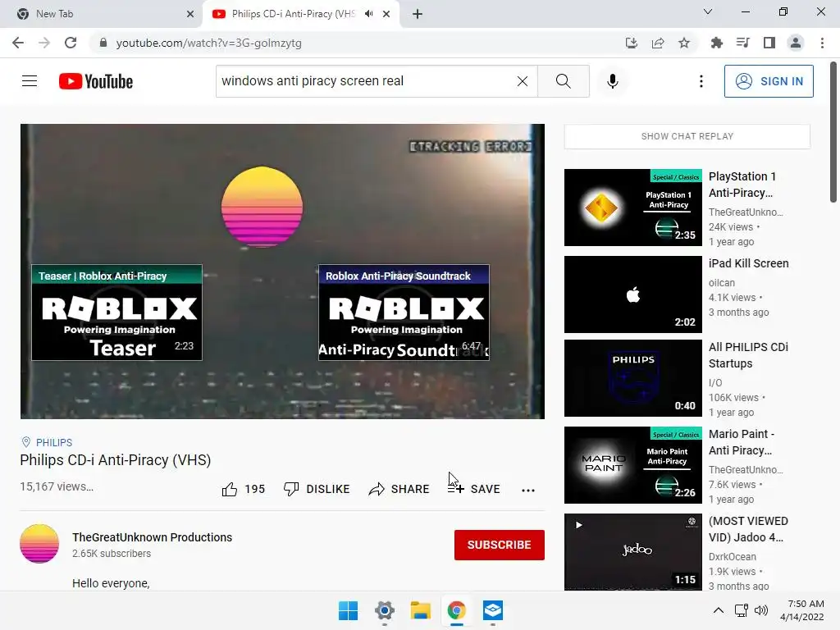
Task: Open All PHILIPS CDi Startups thumbnail
Action: pyautogui.click(x=633, y=377)
